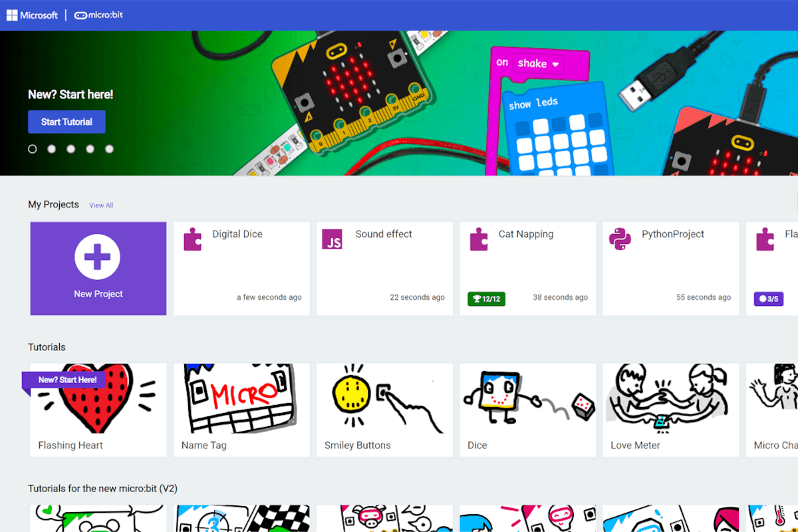Open the Name Tag tutorial

coord(241,410)
